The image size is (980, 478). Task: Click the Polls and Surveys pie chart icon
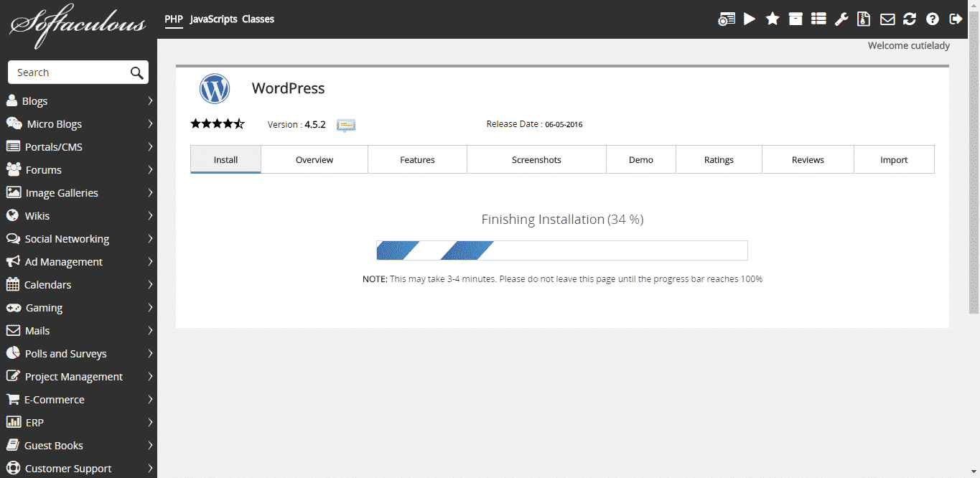pos(12,353)
